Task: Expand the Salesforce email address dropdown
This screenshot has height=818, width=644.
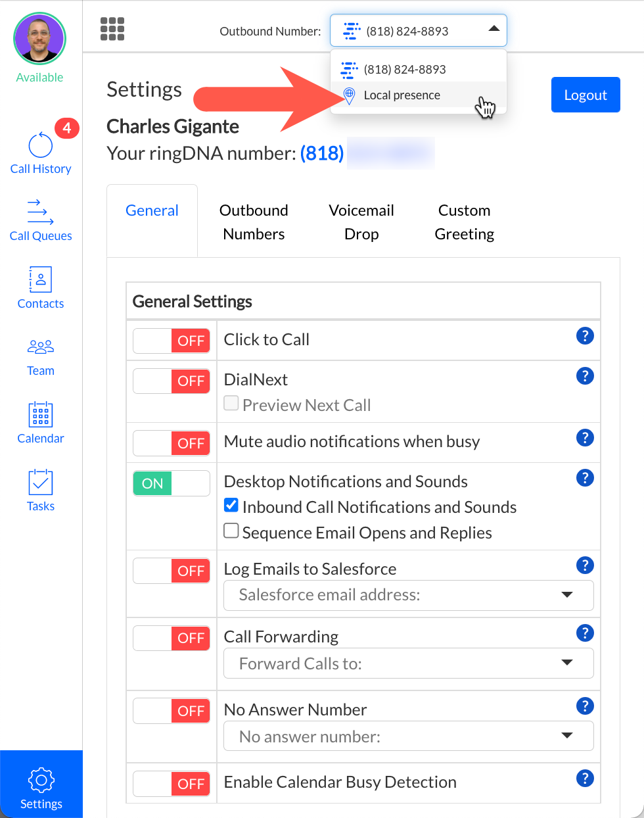Action: pyautogui.click(x=409, y=595)
